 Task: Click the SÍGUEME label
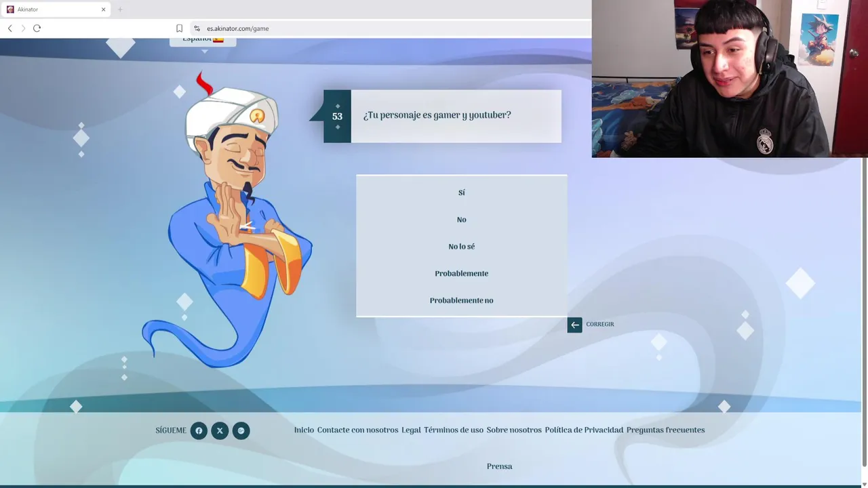[171, 430]
